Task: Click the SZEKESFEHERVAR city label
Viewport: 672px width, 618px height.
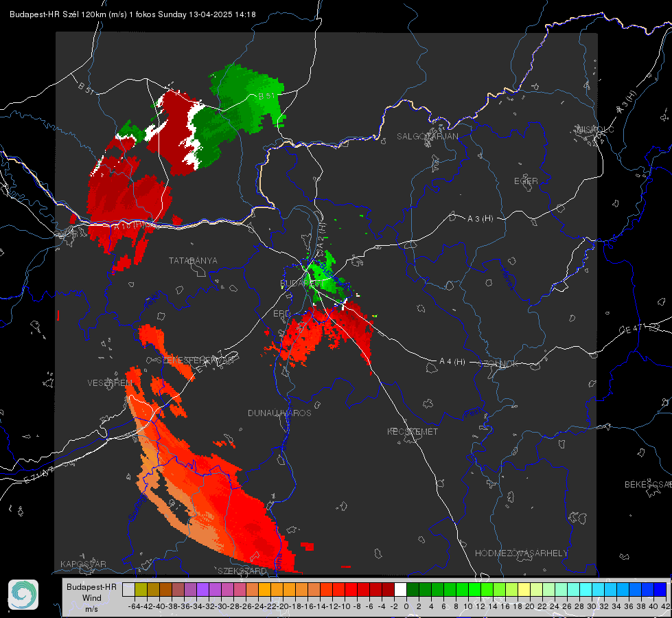Action: click(196, 360)
